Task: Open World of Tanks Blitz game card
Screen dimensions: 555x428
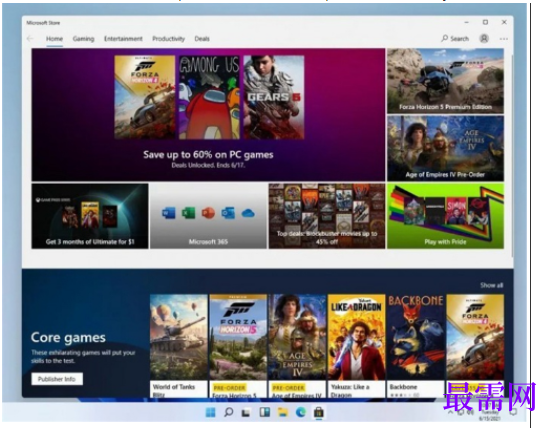Action: pyautogui.click(x=179, y=346)
